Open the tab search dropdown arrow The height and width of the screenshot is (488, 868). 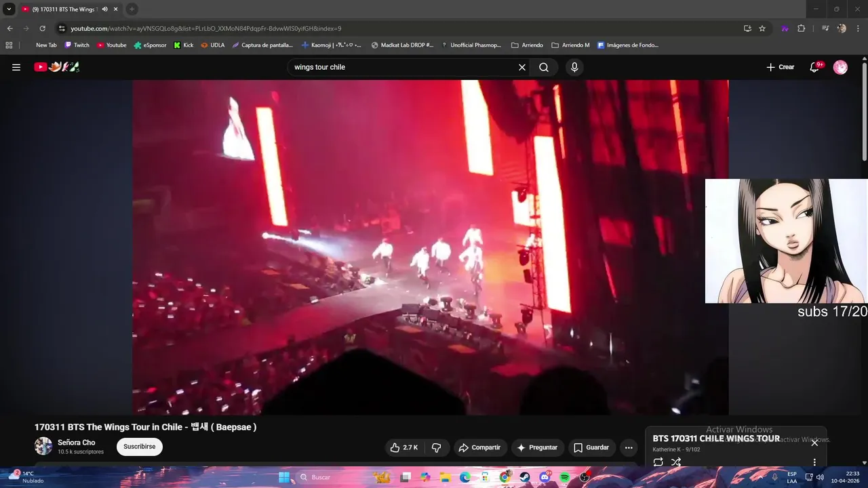coord(9,9)
